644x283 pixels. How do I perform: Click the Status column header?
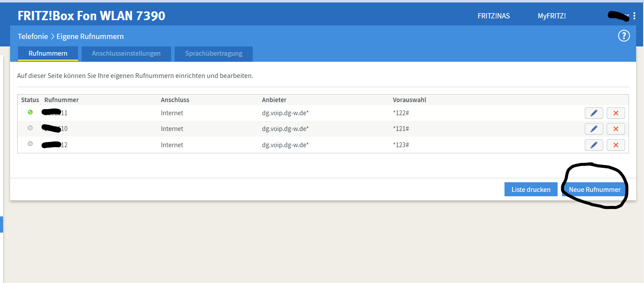[30, 100]
